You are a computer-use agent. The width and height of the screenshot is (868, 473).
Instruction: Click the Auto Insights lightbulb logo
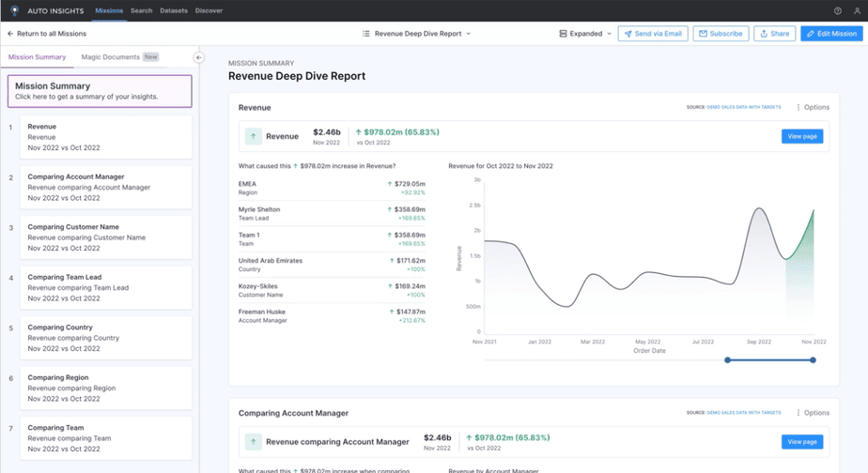[x=14, y=10]
